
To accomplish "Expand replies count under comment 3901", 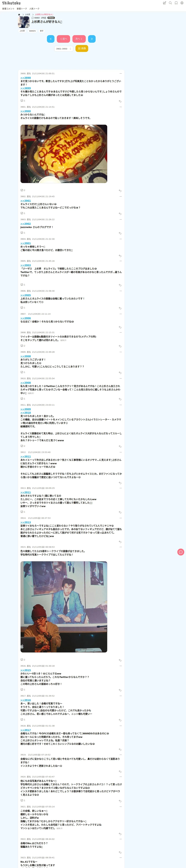I will [x=23, y=190].
